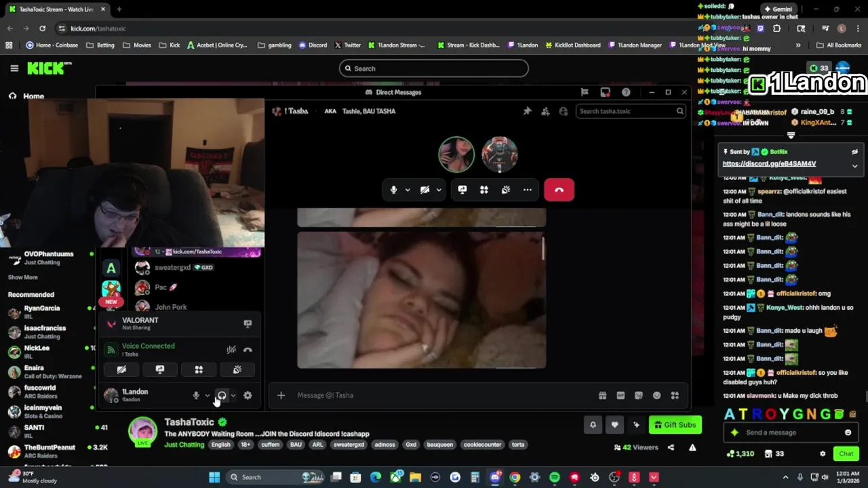Image resolution: width=868 pixels, height=488 pixels.
Task: Open emote picker in the Kick chat input
Action: (x=848, y=432)
